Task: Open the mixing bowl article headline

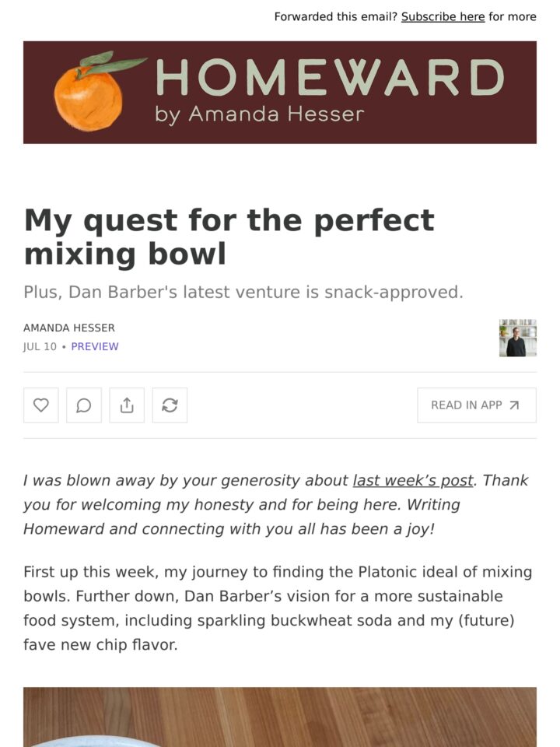Action: [x=229, y=237]
